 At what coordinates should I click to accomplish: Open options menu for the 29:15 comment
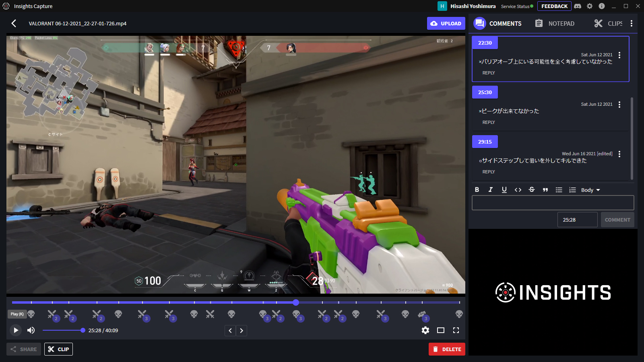(x=619, y=154)
